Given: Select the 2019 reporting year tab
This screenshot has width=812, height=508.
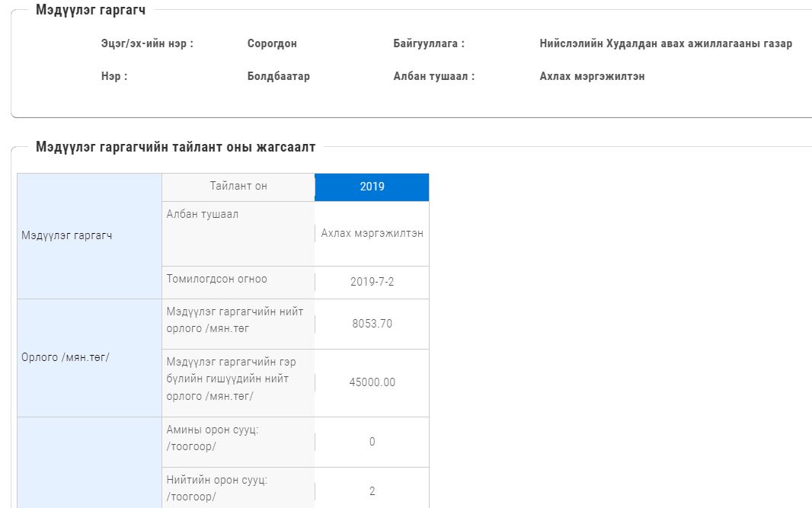Looking at the screenshot, I should [372, 187].
